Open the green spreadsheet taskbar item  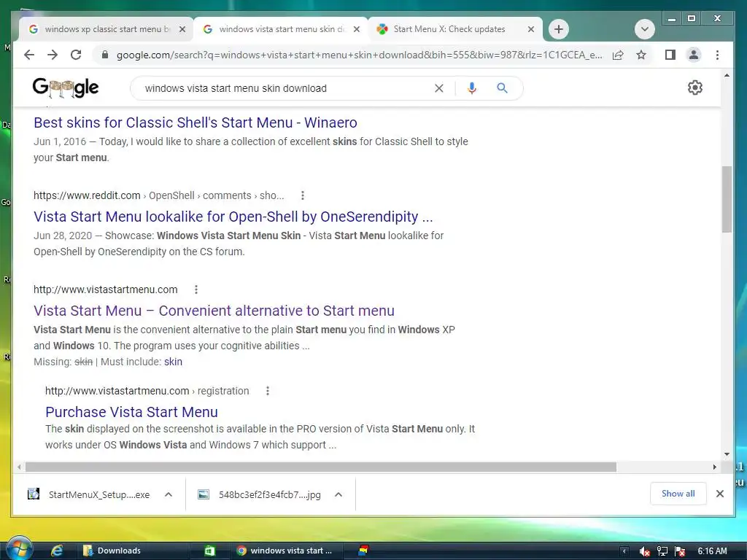click(209, 551)
